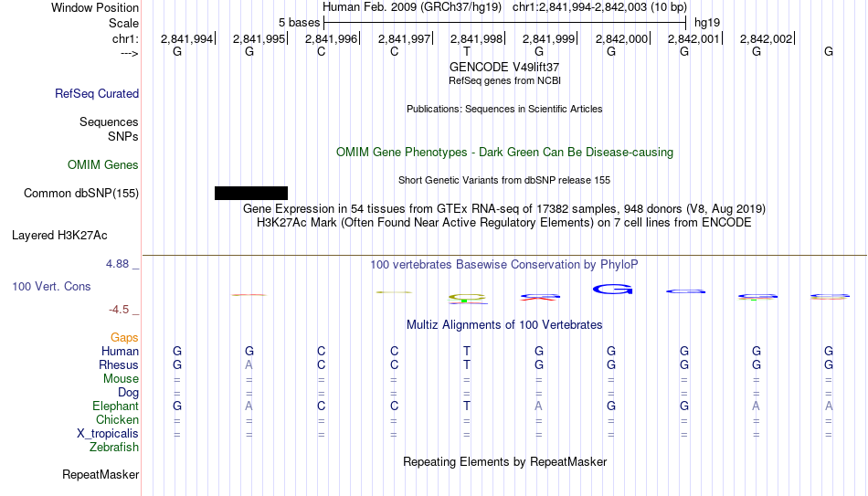Image resolution: width=868 pixels, height=496 pixels.
Task: Select the Rhesus species label
Action: pyautogui.click(x=119, y=364)
